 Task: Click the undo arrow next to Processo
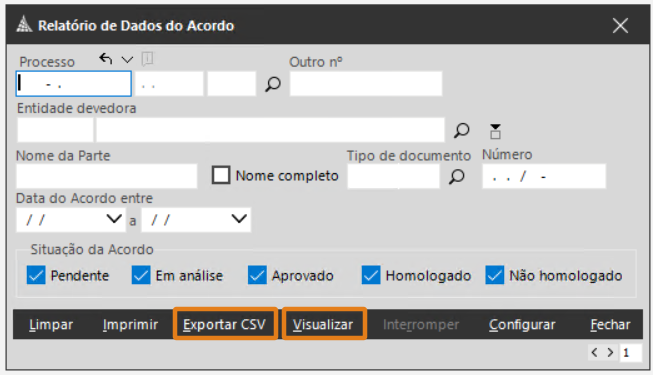click(106, 59)
